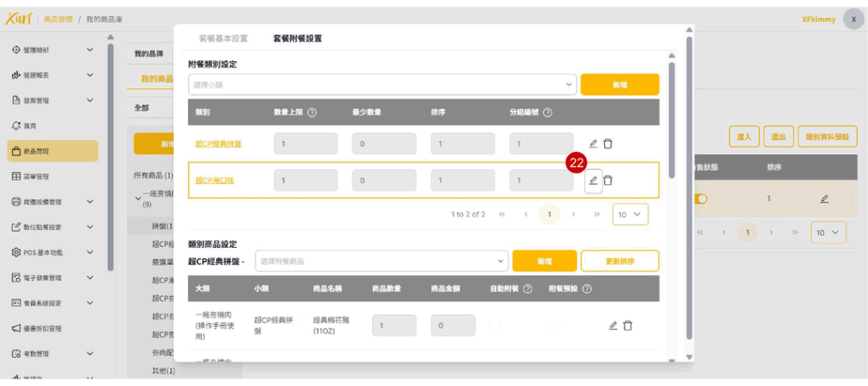Image resolution: width=868 pixels, height=386 pixels.
Task: Open the 選擇小類 dropdown
Action: pos(381,85)
